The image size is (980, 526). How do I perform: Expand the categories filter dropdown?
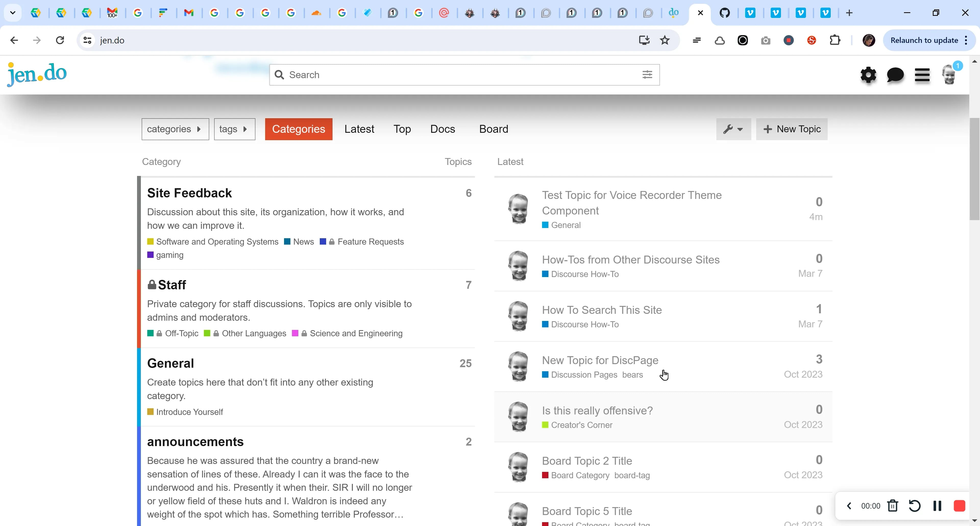pyautogui.click(x=175, y=129)
